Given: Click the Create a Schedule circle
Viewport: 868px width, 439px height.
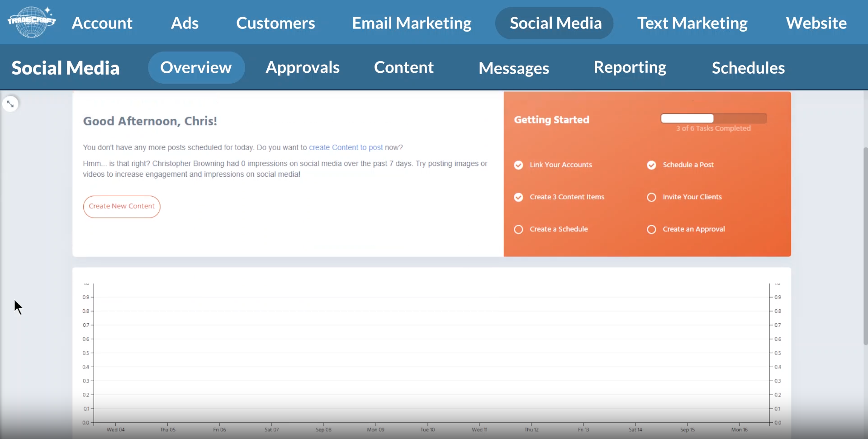Looking at the screenshot, I should coord(518,229).
